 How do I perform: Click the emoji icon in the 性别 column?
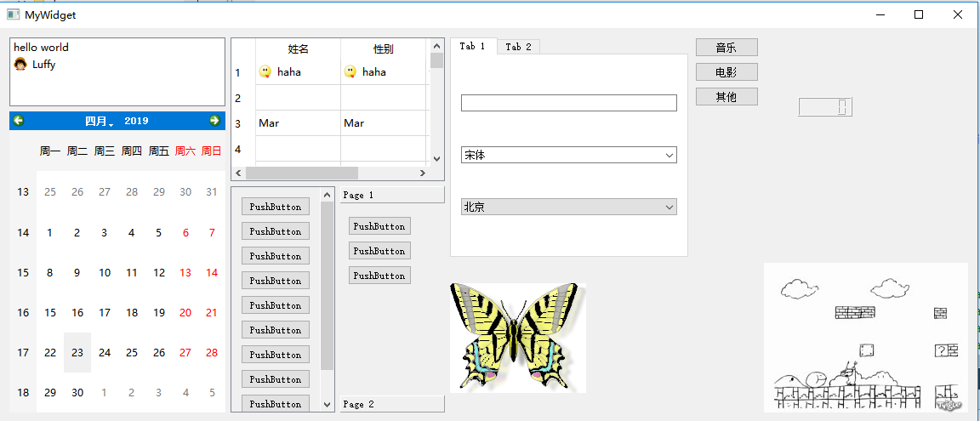click(350, 71)
